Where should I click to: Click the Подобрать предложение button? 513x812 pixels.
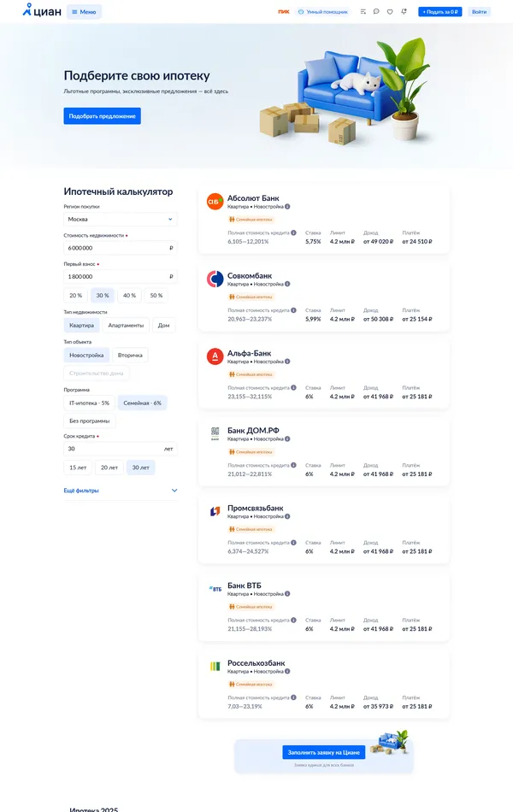102,116
